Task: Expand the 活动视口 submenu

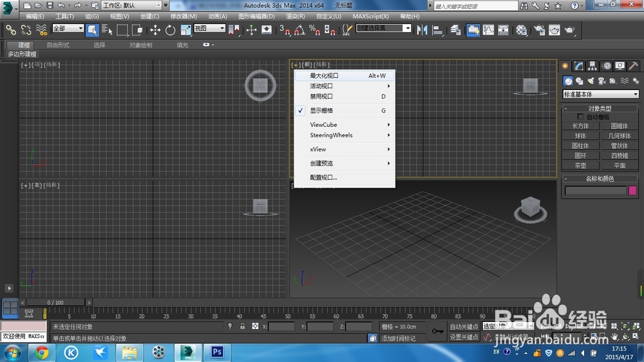Action: pyautogui.click(x=345, y=86)
